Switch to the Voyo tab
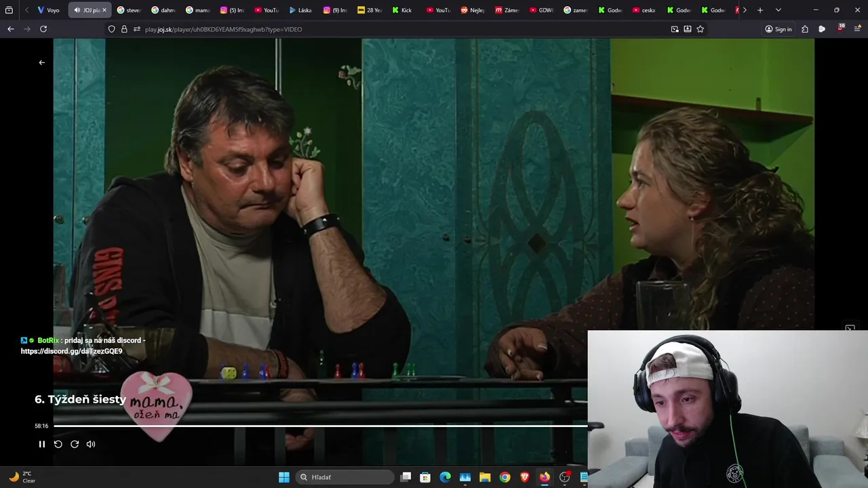The image size is (868, 488). pos(49,10)
